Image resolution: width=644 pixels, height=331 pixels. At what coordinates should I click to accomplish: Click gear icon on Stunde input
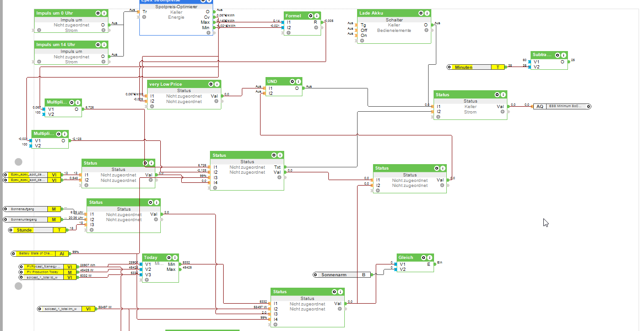pos(12,230)
